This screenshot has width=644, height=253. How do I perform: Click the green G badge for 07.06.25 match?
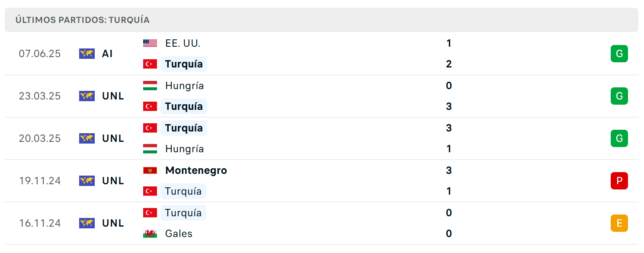pos(619,54)
